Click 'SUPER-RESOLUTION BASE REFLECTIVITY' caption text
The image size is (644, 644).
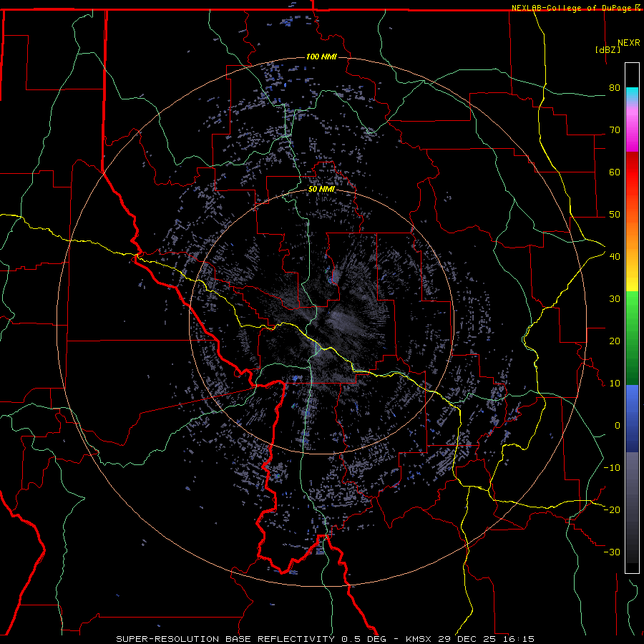[225, 639]
